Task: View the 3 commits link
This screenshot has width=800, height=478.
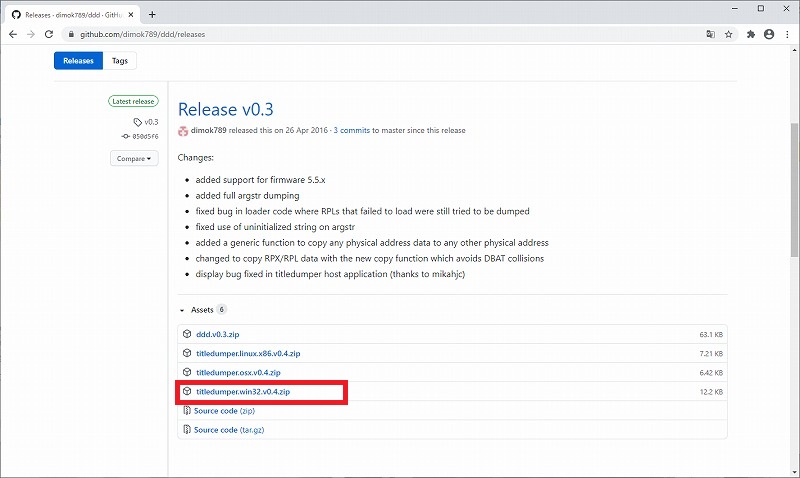Action: 352,130
